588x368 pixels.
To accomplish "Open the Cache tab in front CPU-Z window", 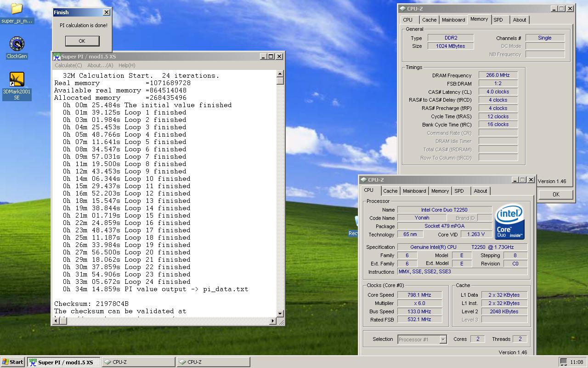I will [390, 191].
